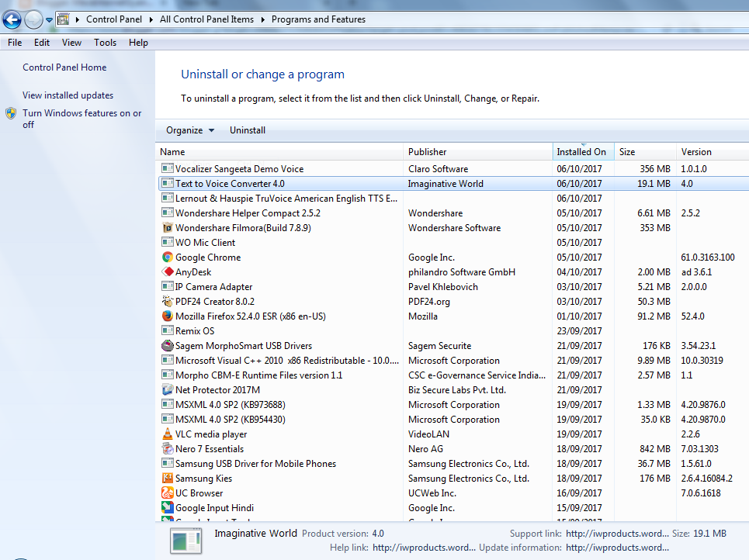The width and height of the screenshot is (749, 560).
Task: Select the Lernout & Hauspie TruVoice icon
Action: pos(167,198)
